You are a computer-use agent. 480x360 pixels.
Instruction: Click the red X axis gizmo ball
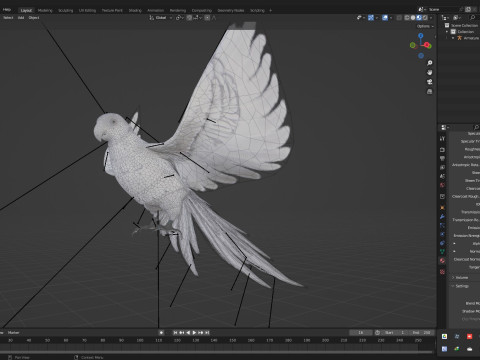pyautogui.click(x=427, y=45)
